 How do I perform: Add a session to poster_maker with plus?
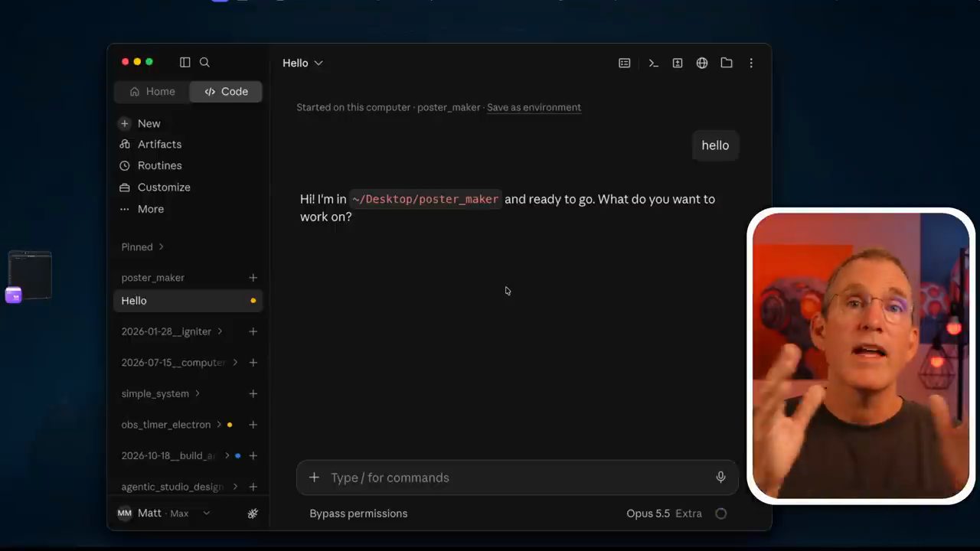(253, 277)
